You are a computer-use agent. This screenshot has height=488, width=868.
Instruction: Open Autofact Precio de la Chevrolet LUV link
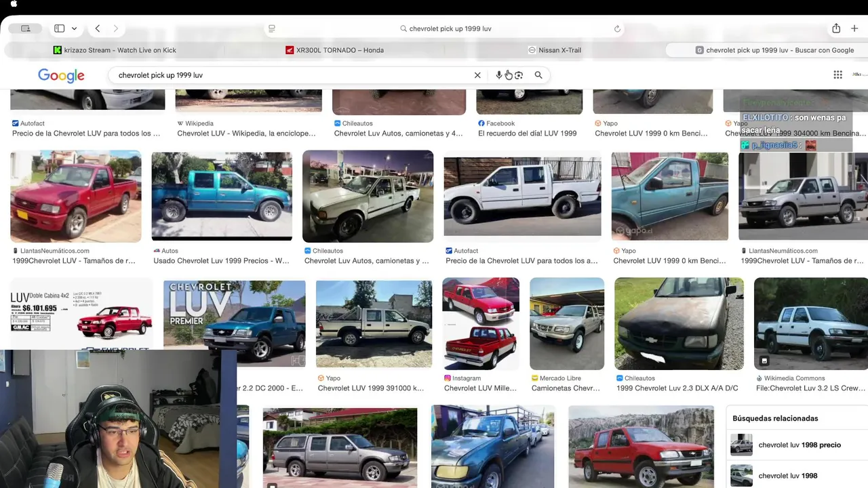86,134
